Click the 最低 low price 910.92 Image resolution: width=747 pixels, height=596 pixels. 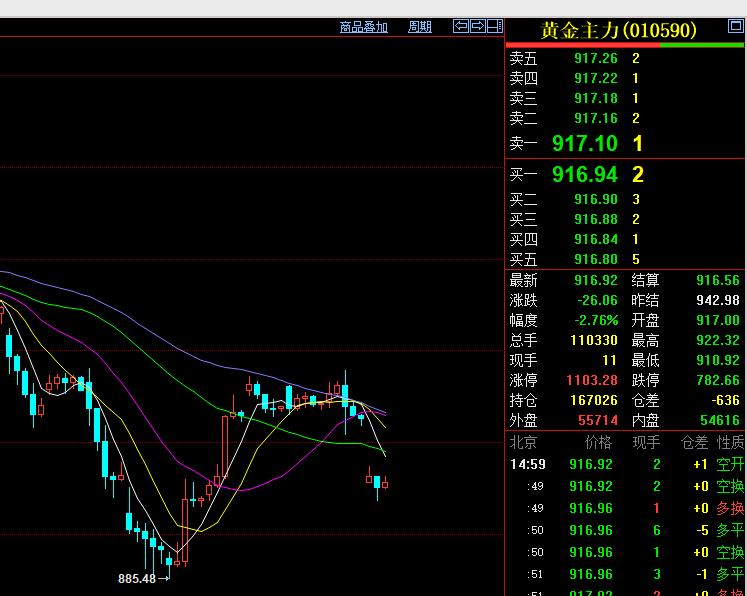pyautogui.click(x=718, y=360)
